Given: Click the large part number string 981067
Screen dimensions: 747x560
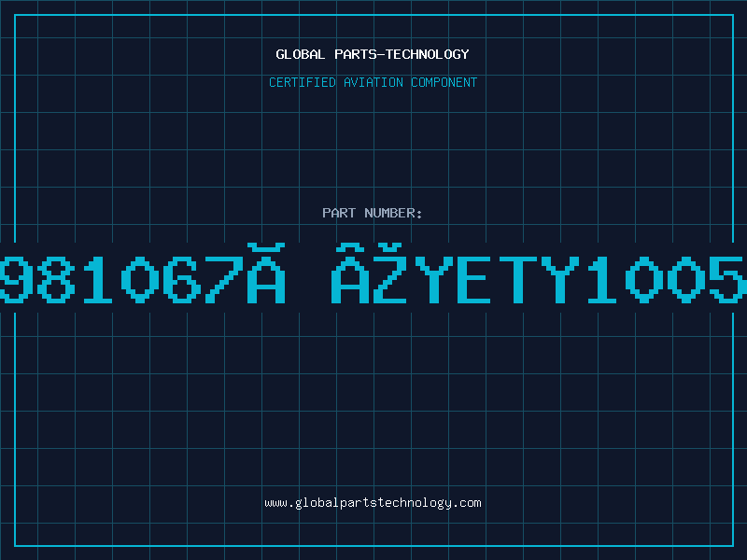Looking at the screenshot, I should tap(373, 273).
